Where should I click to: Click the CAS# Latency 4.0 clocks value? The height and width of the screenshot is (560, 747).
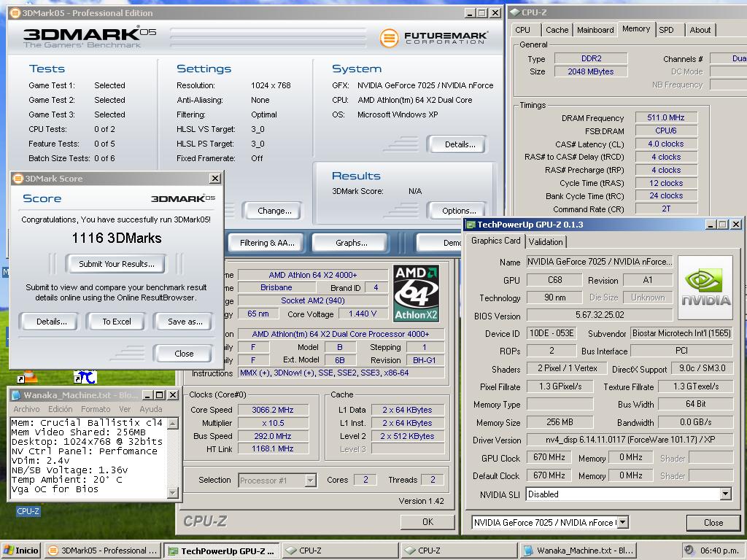click(666, 144)
